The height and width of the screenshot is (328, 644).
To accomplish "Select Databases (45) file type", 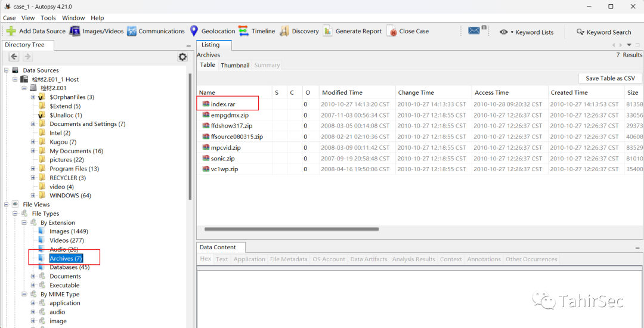I will (x=69, y=267).
